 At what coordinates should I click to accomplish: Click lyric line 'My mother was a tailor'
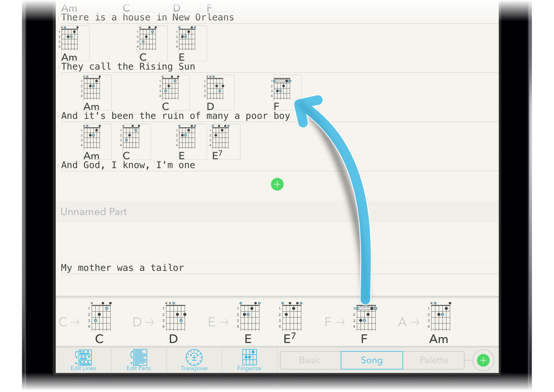pyautogui.click(x=122, y=268)
